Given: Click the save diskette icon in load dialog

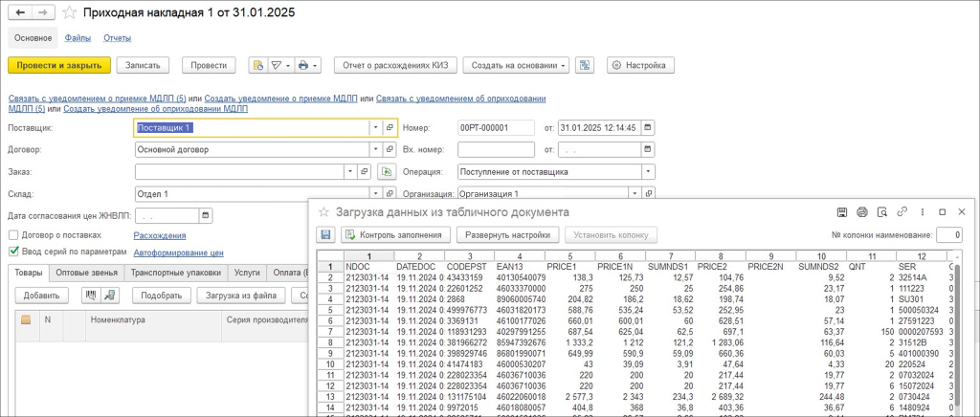Looking at the screenshot, I should [x=325, y=234].
